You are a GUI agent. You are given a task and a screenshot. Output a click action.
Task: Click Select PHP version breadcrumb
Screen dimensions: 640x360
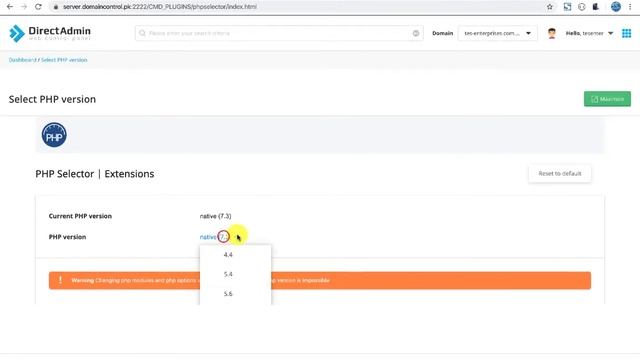tap(64, 60)
